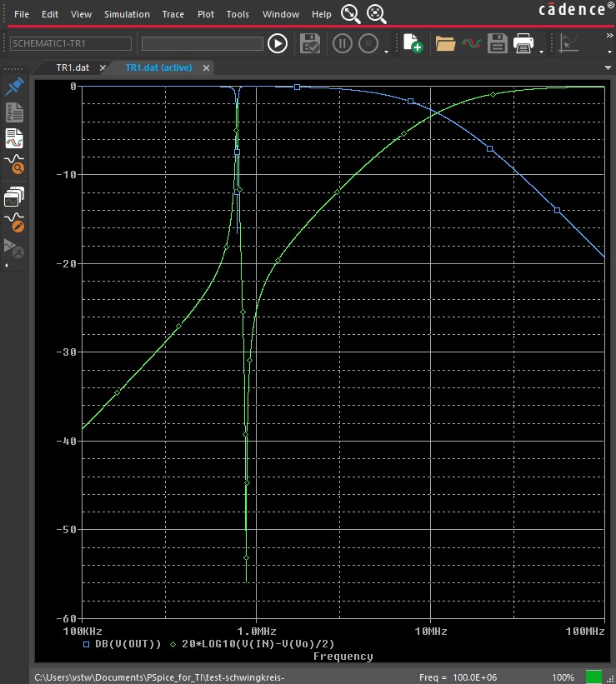Viewport: 616px width, 684px height.
Task: Run the simulation with play button
Action: [x=278, y=43]
